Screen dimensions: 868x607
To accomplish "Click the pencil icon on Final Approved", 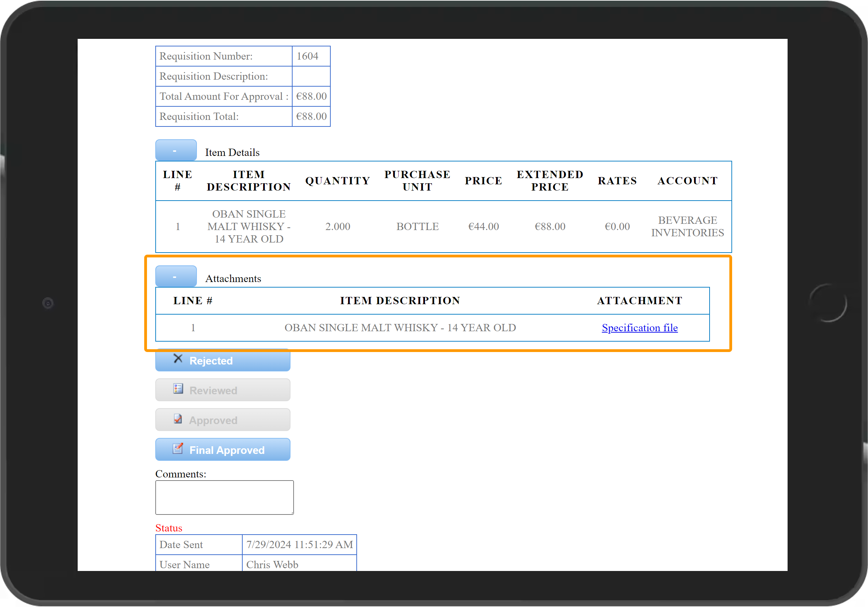I will click(178, 448).
